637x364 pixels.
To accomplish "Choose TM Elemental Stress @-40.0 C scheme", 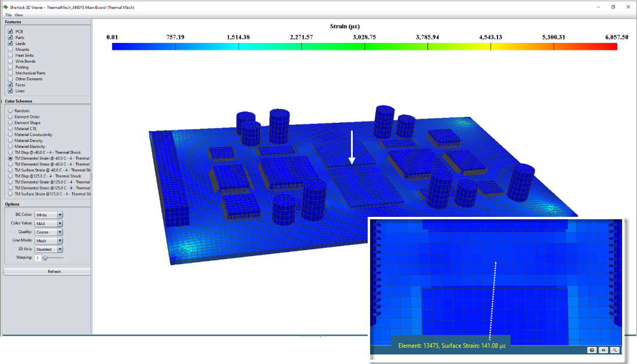I will pos(10,164).
